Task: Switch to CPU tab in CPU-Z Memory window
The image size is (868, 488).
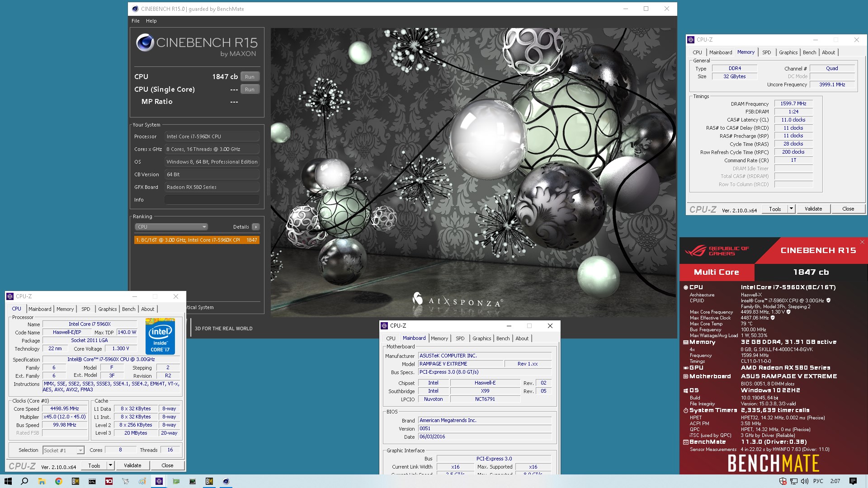Action: (697, 52)
